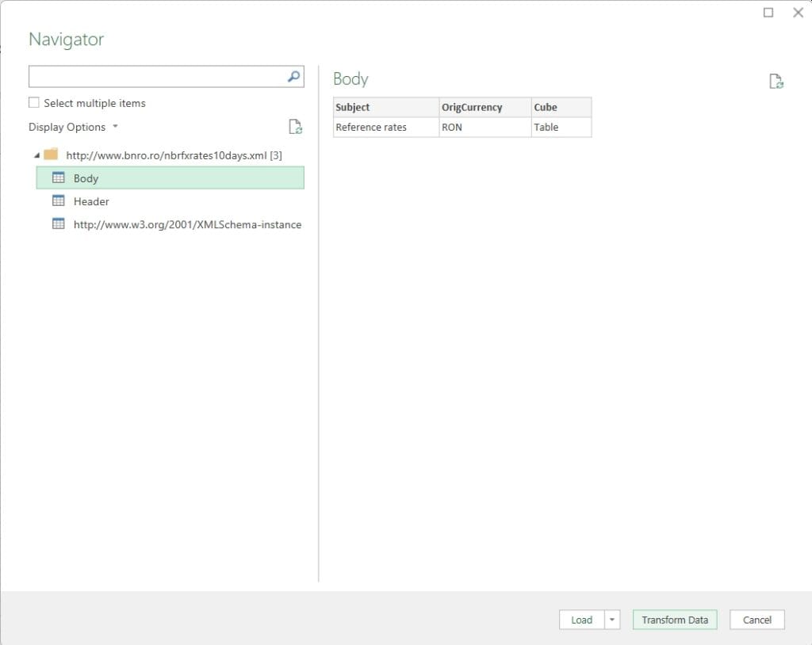The width and height of the screenshot is (812, 645).
Task: Open the Load button dropdown arrow
Action: click(612, 620)
